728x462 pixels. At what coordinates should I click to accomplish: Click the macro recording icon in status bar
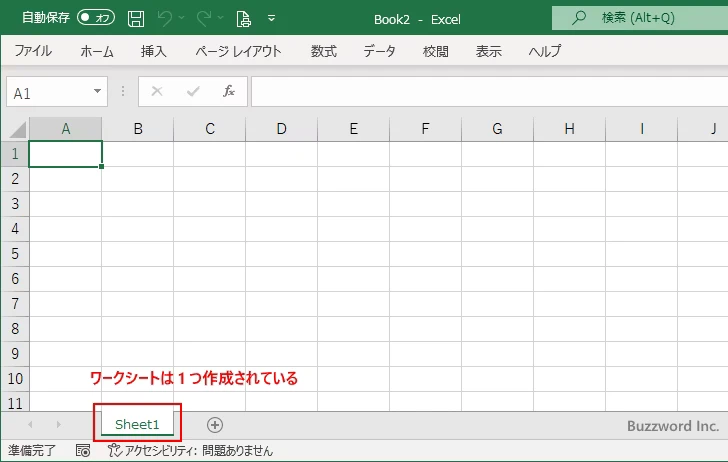(x=83, y=450)
